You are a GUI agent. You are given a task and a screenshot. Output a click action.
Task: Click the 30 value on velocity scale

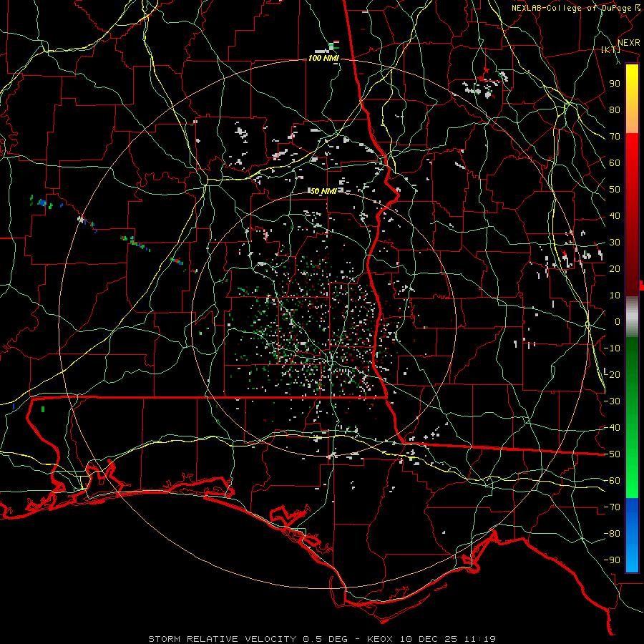(615, 243)
